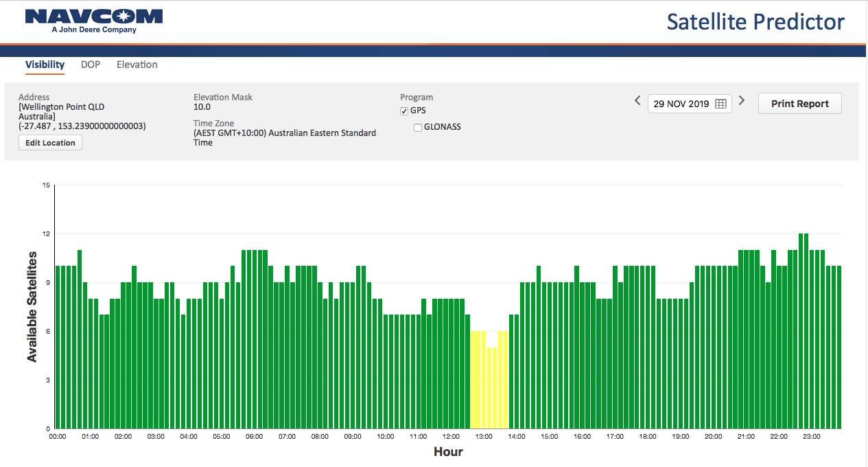The height and width of the screenshot is (467, 868).
Task: Click the Available Satellites axis title
Action: coord(32,307)
